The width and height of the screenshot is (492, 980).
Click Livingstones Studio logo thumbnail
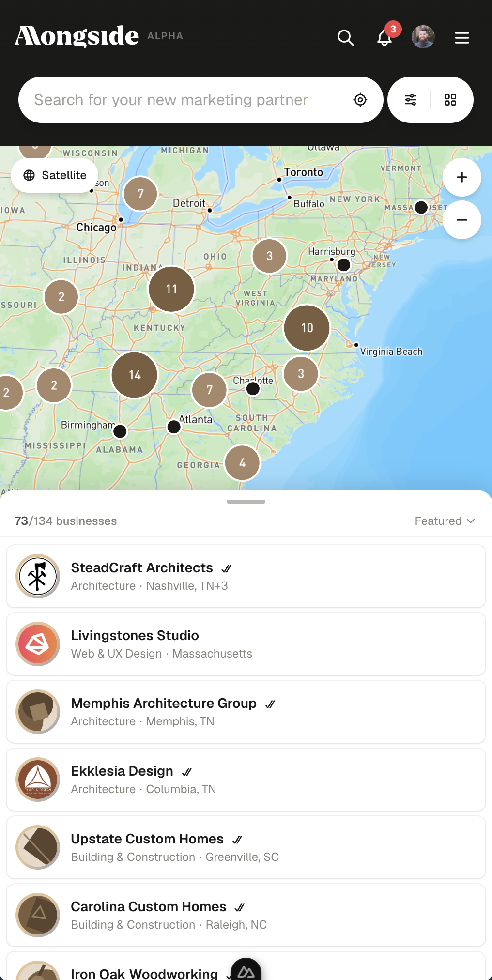click(x=38, y=644)
